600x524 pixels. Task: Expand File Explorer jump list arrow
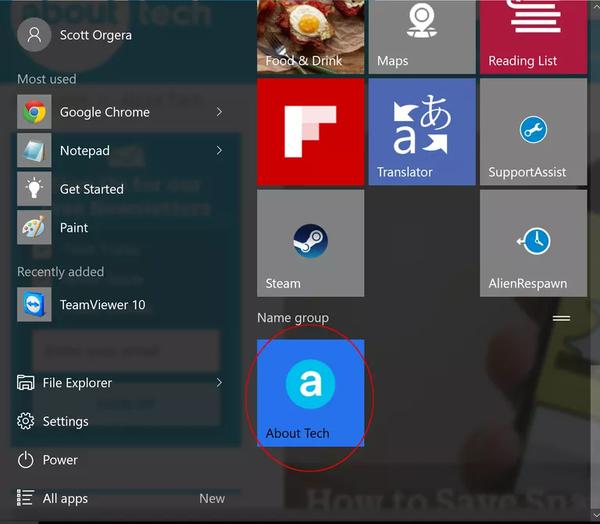click(x=219, y=382)
